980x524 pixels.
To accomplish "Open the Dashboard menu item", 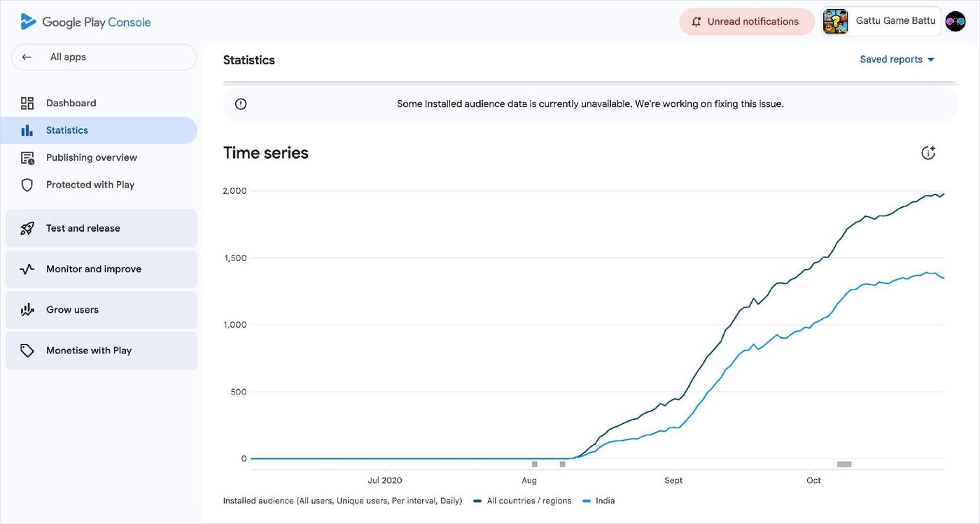I will (x=99, y=104).
